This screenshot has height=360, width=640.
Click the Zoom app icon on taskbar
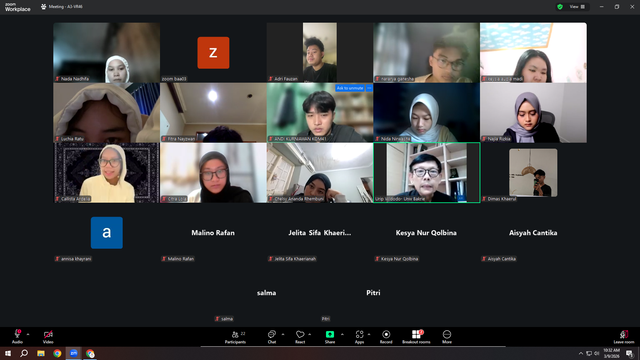point(73,353)
